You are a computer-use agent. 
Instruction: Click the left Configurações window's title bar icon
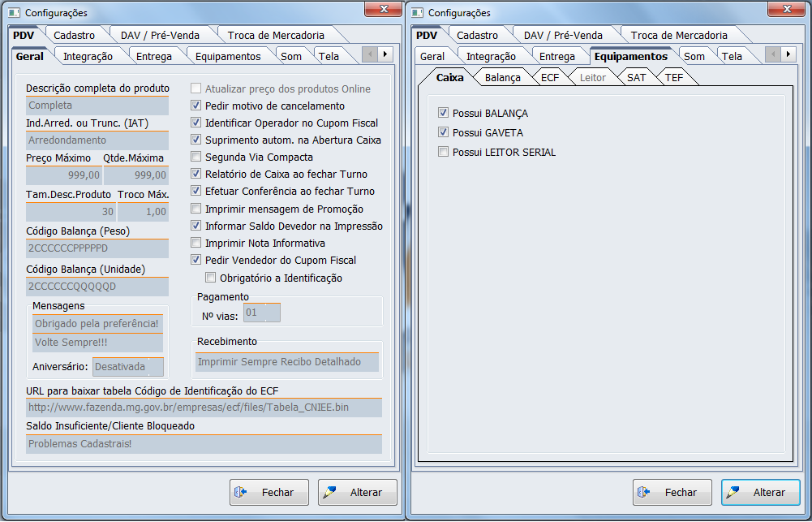[x=15, y=13]
